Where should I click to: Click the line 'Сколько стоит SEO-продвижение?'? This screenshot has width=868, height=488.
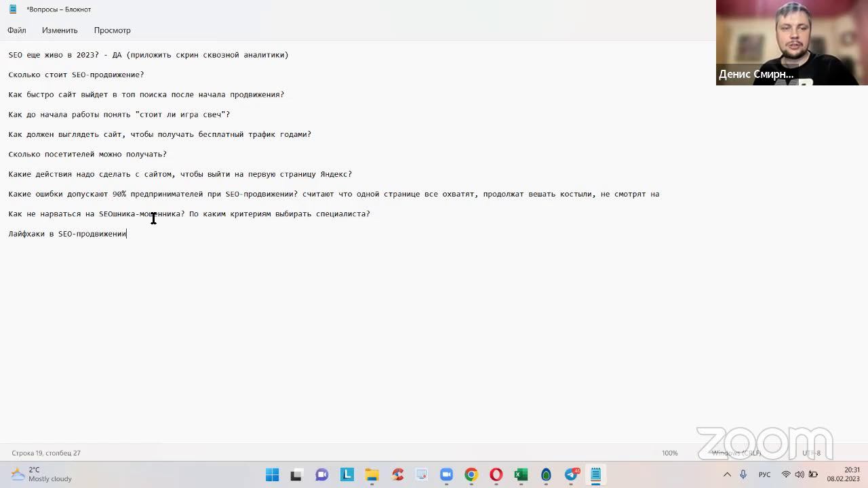[x=76, y=75]
